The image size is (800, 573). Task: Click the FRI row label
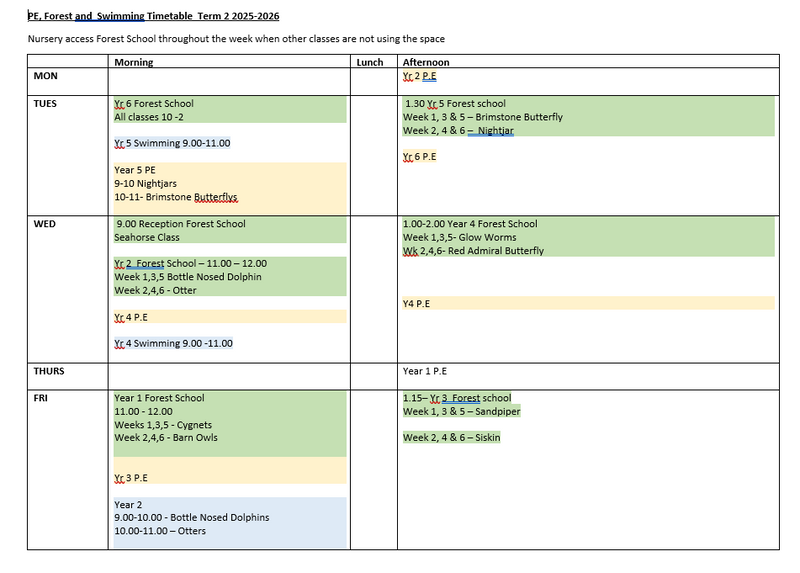click(x=43, y=398)
